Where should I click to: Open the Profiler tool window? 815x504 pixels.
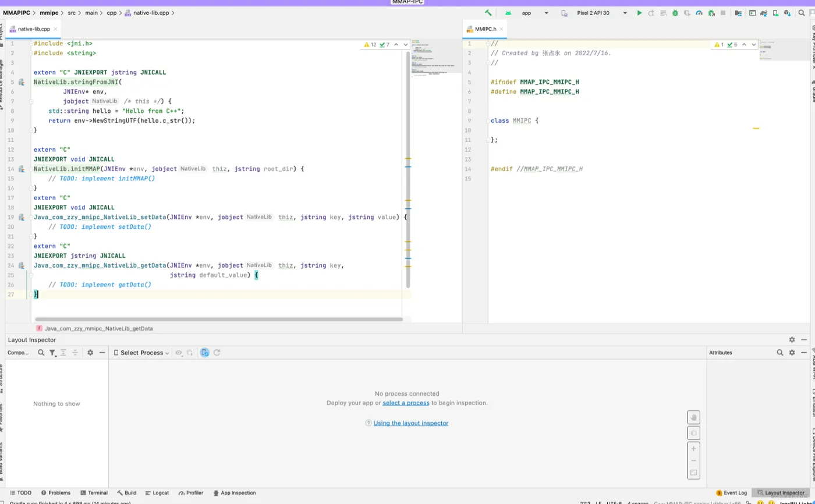[190, 493]
